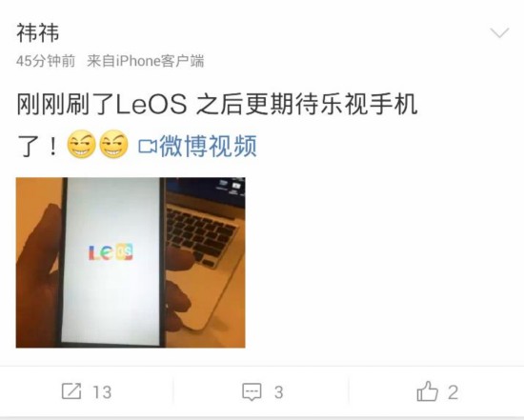Play the LeOS phone video thumbnail
524x420 pixels.
click(x=131, y=263)
